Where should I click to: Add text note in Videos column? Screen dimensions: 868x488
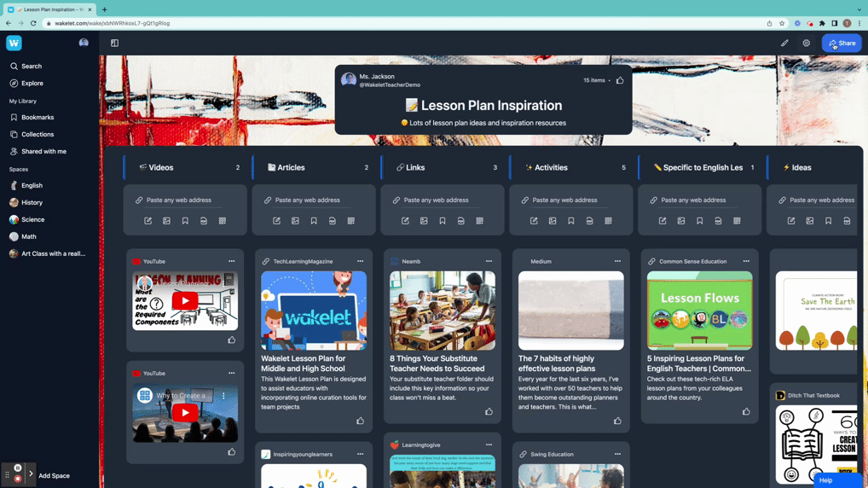(x=148, y=220)
